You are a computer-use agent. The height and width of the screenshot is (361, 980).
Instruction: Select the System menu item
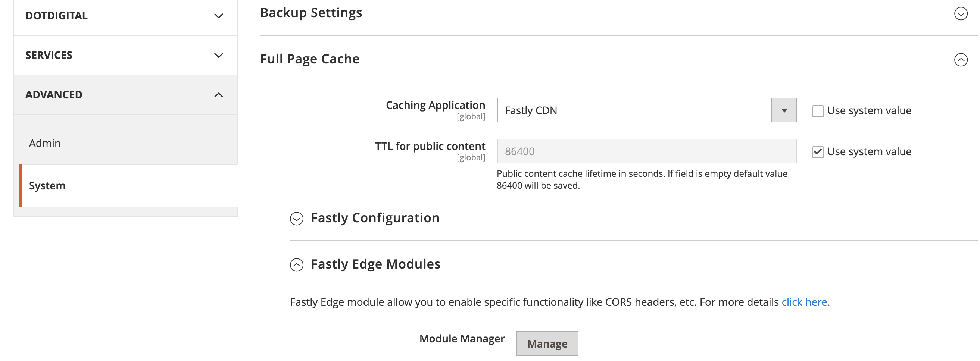[47, 186]
